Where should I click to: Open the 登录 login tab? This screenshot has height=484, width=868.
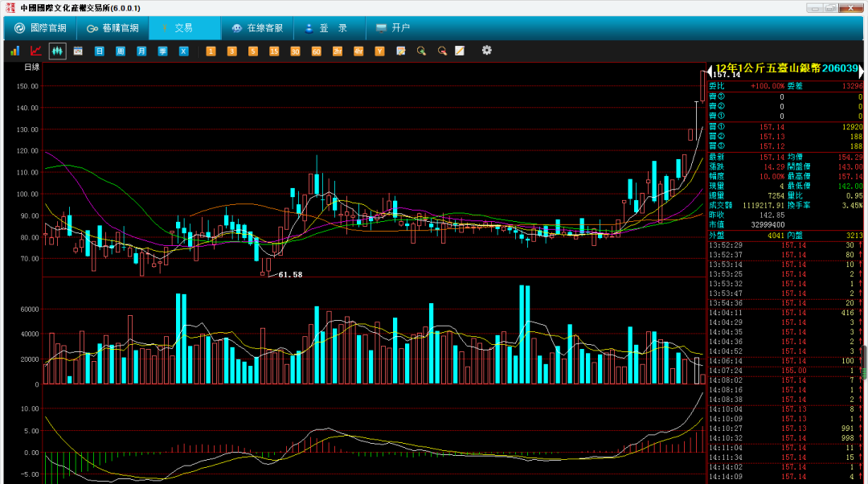click(x=330, y=27)
